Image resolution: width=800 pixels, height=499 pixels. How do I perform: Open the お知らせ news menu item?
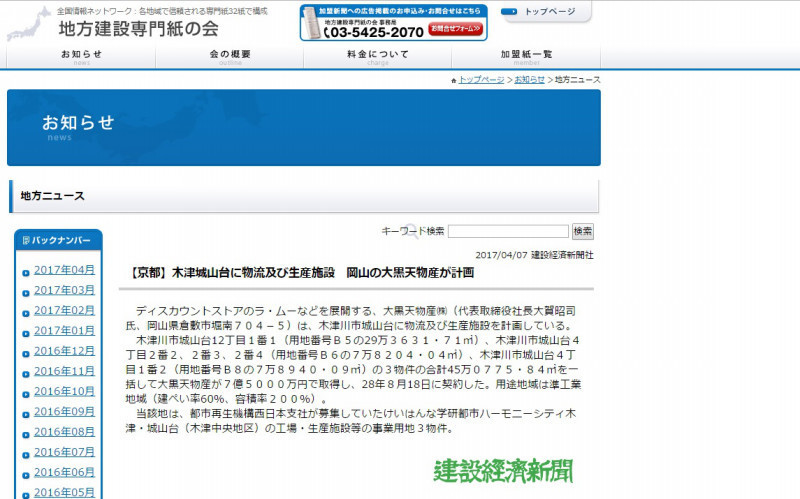point(82,56)
